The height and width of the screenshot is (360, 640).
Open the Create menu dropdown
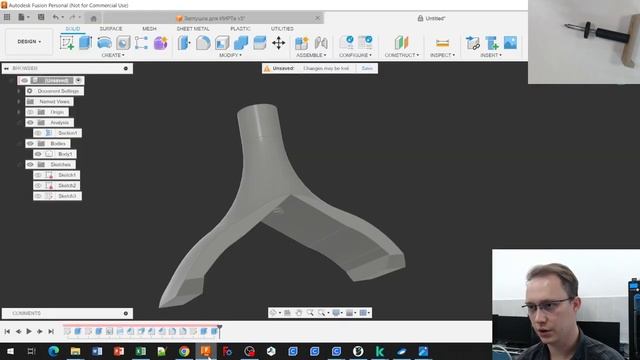point(113,55)
